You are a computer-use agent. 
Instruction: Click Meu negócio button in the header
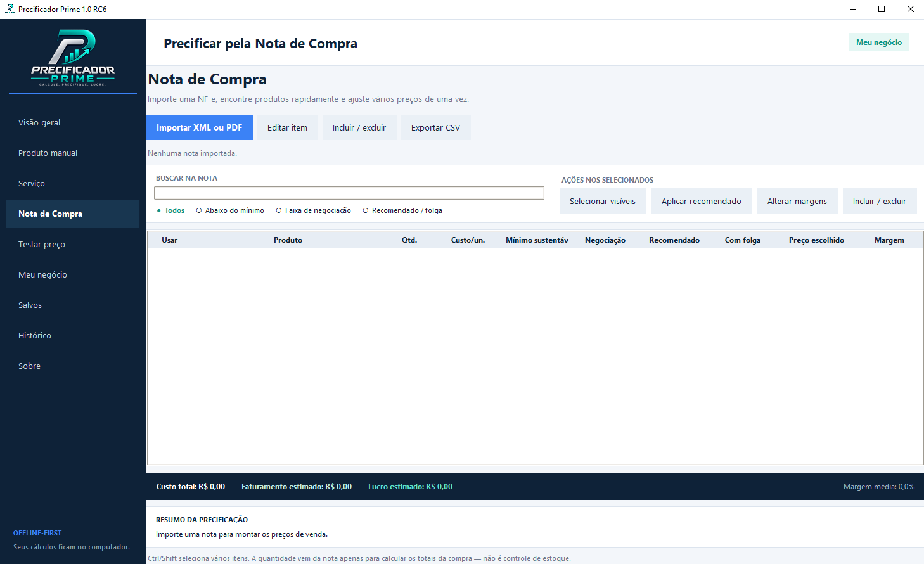[879, 42]
